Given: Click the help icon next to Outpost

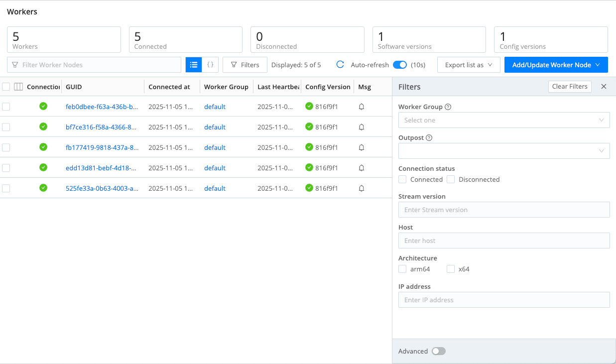Looking at the screenshot, I should tap(429, 138).
